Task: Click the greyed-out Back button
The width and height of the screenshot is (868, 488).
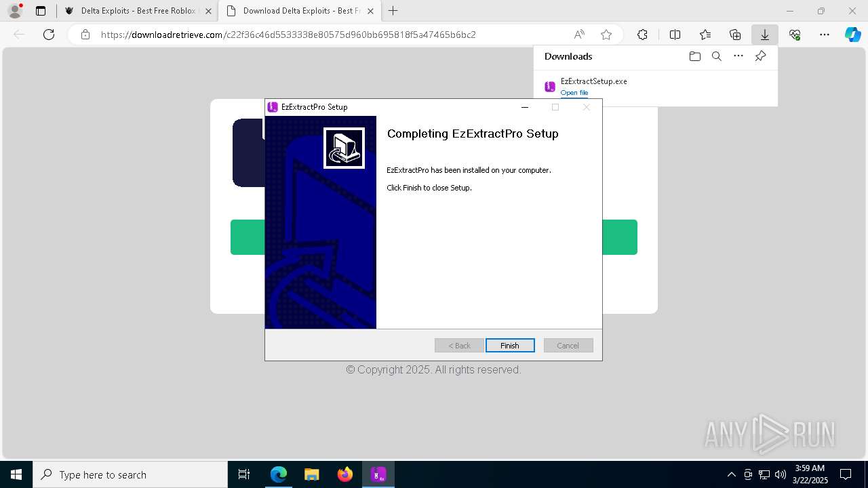Action: (x=459, y=346)
